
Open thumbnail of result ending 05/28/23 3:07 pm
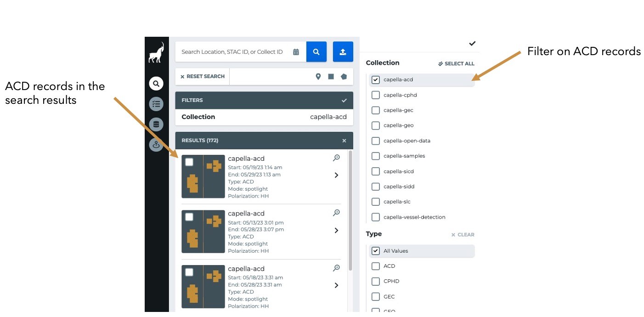coord(203,232)
